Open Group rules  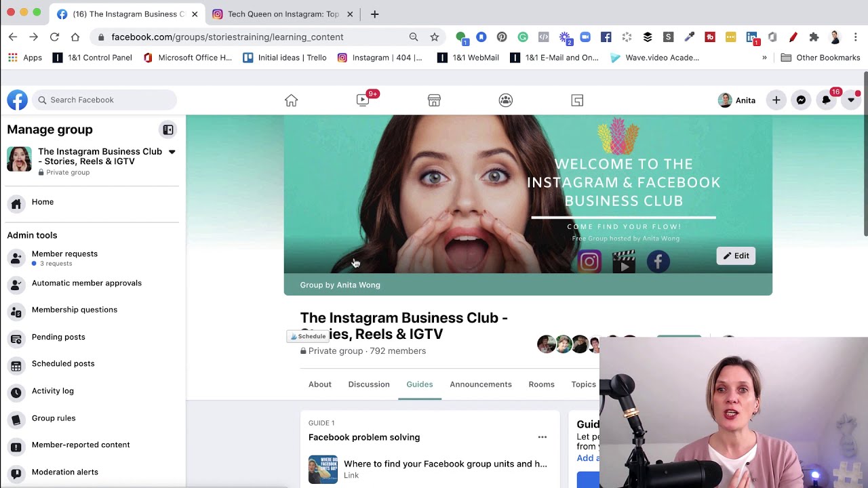(x=93, y=419)
